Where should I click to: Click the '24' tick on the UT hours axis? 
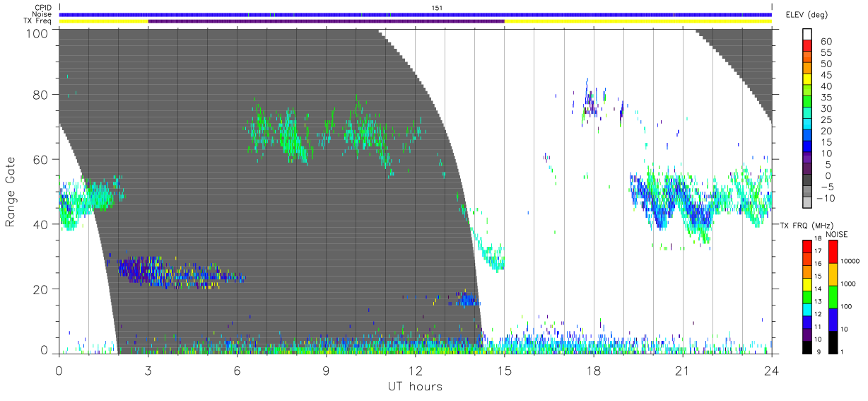click(771, 370)
